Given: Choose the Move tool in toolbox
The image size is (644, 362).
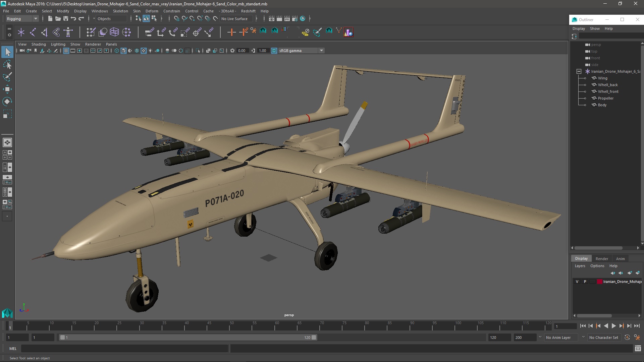Looking at the screenshot, I should pos(7,89).
